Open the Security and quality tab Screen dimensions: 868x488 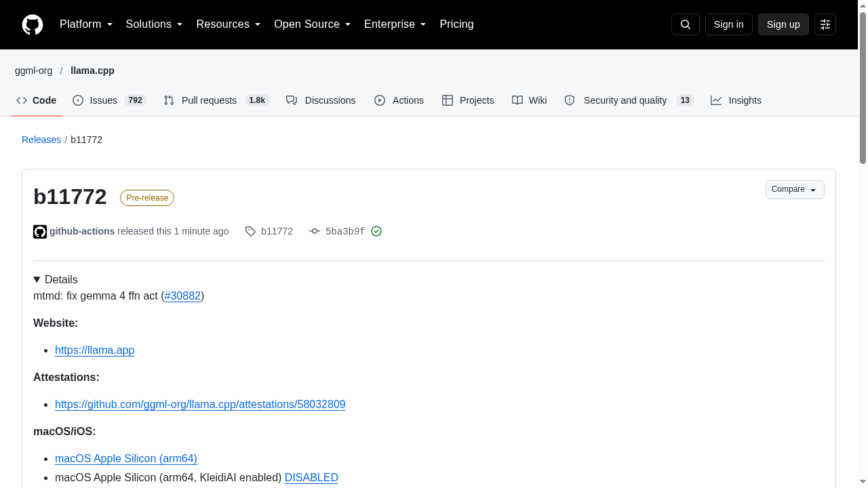[x=629, y=100]
